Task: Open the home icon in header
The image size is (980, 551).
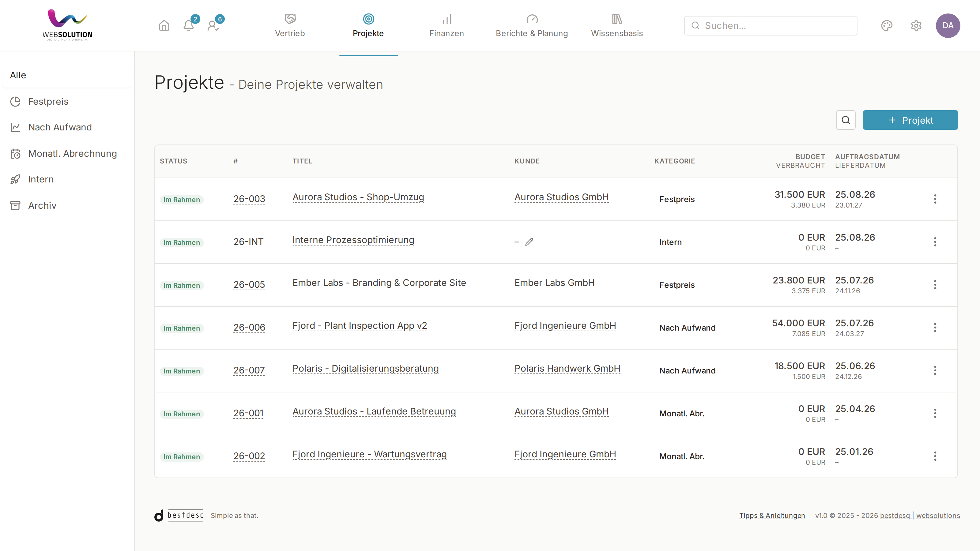Action: pyautogui.click(x=164, y=25)
